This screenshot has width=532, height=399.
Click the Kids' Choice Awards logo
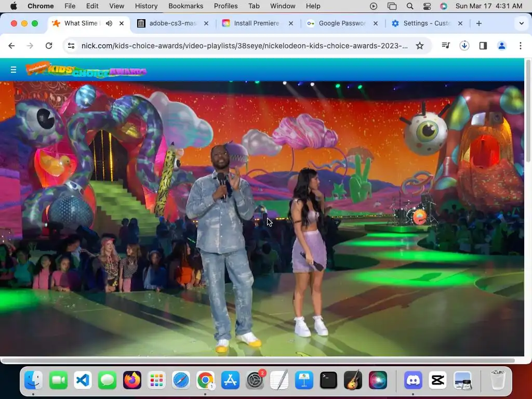tap(86, 70)
